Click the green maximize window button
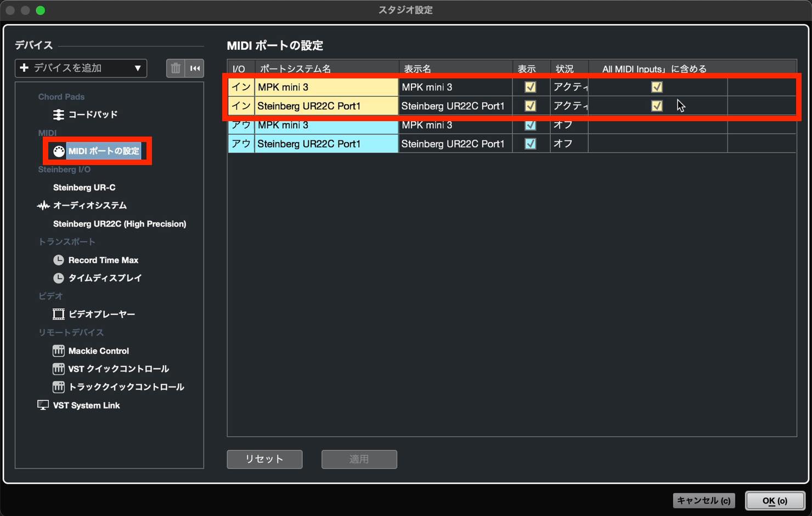This screenshot has height=516, width=812. coord(40,10)
